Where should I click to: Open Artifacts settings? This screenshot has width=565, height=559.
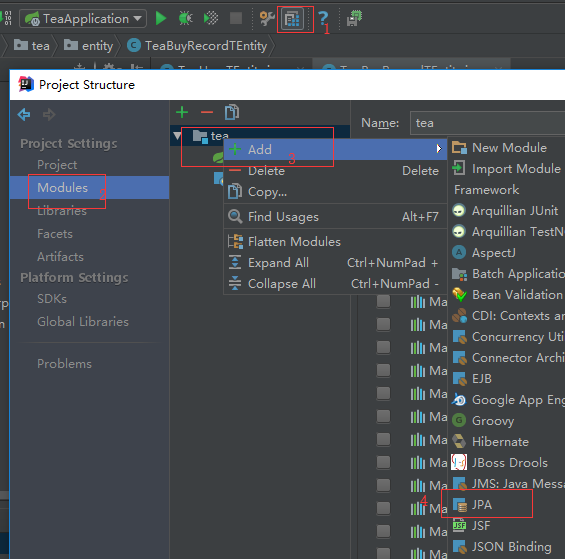[x=60, y=257]
